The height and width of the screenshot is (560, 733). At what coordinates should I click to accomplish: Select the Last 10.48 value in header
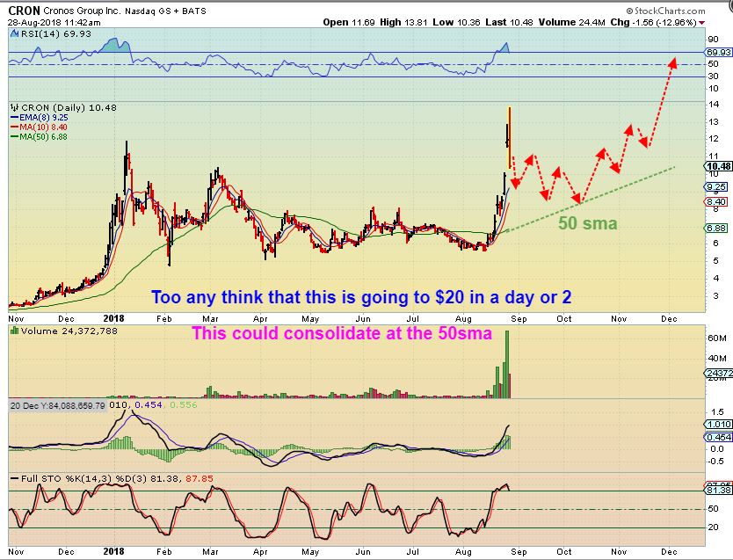point(509,22)
